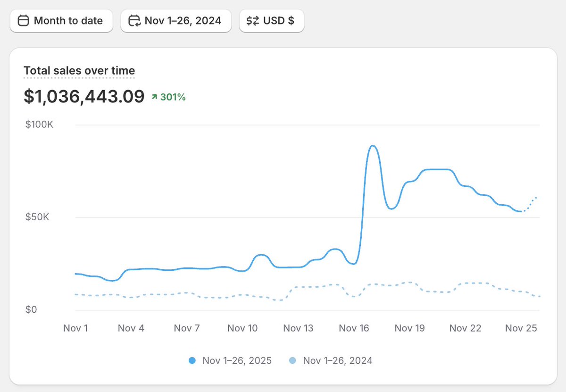Click the Nov 7 x-axis label
This screenshot has height=392, width=566.
[187, 328]
